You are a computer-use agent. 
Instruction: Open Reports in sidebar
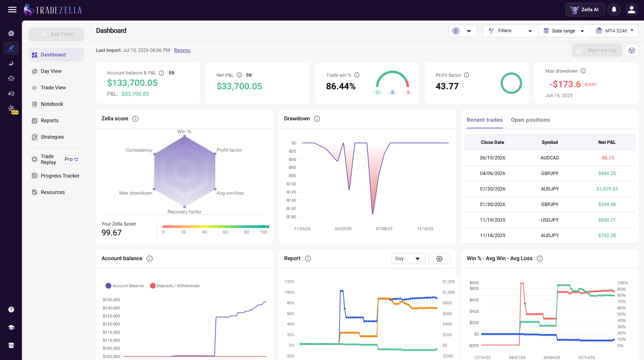click(x=56, y=120)
